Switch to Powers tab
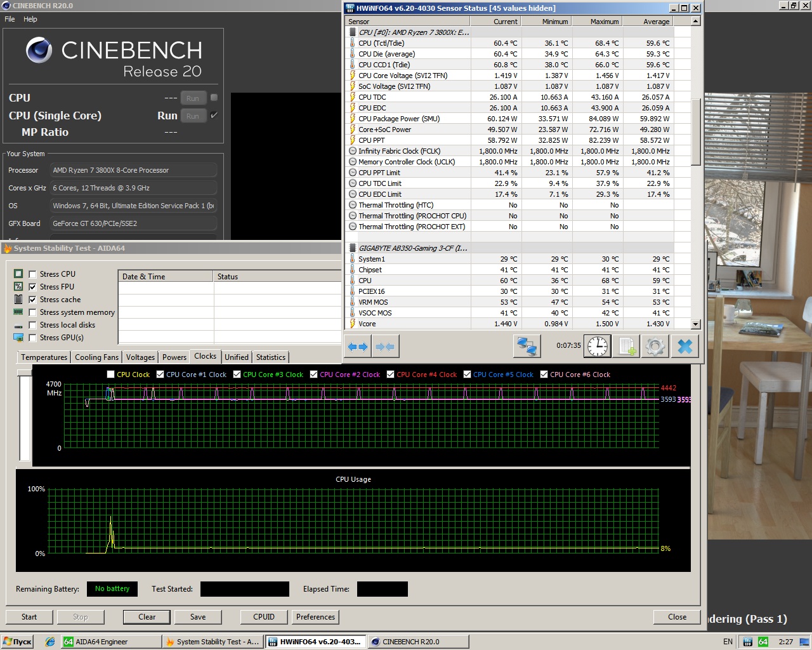 (x=174, y=357)
